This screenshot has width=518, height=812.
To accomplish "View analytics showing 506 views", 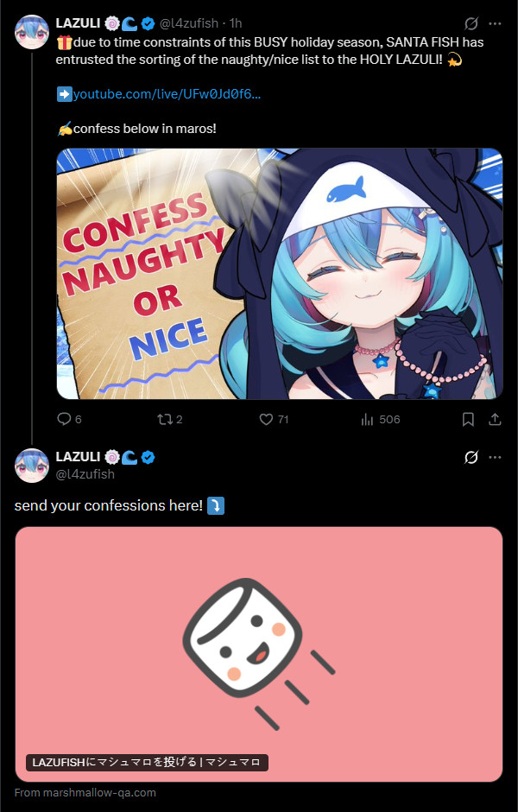I will pos(381,419).
